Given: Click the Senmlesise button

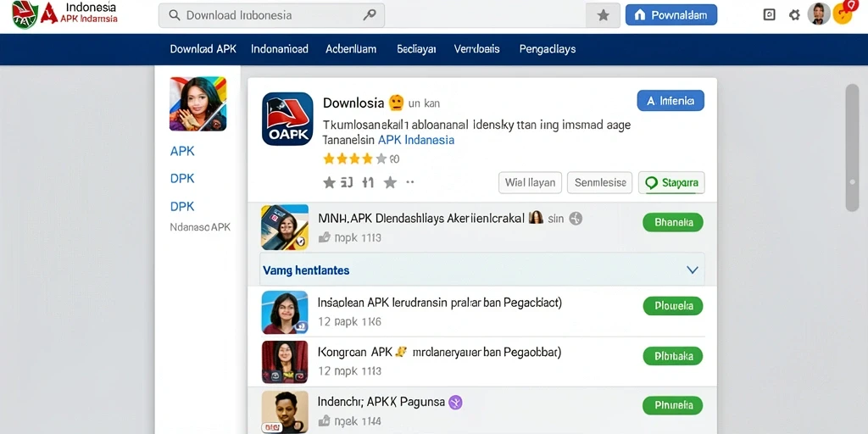Looking at the screenshot, I should [599, 183].
